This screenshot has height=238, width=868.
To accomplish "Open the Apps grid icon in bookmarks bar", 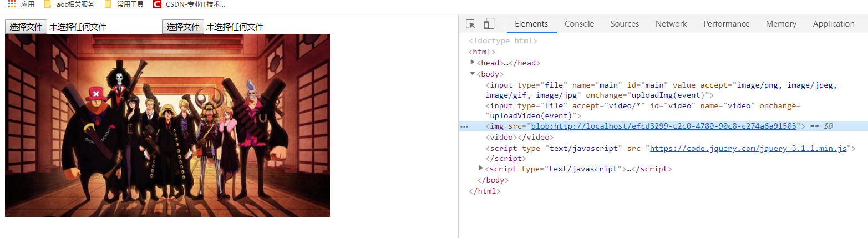I will [x=12, y=4].
